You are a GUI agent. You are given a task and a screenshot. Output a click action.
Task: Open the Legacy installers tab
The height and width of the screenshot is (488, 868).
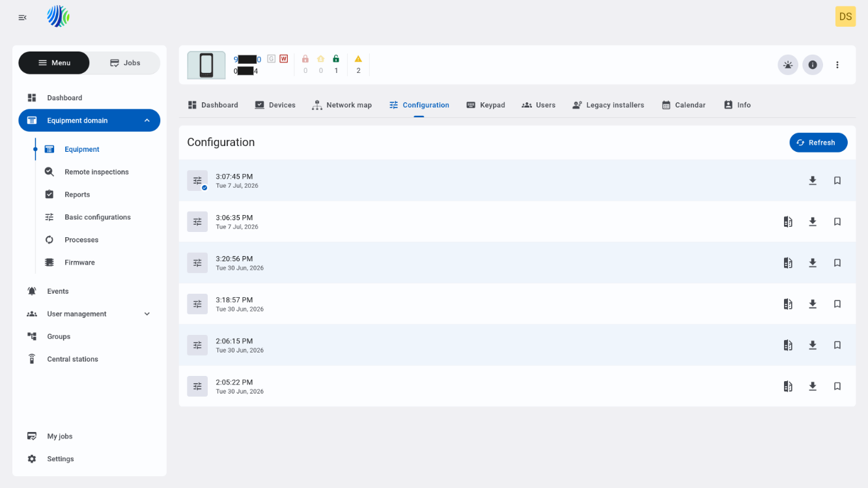[x=608, y=105]
